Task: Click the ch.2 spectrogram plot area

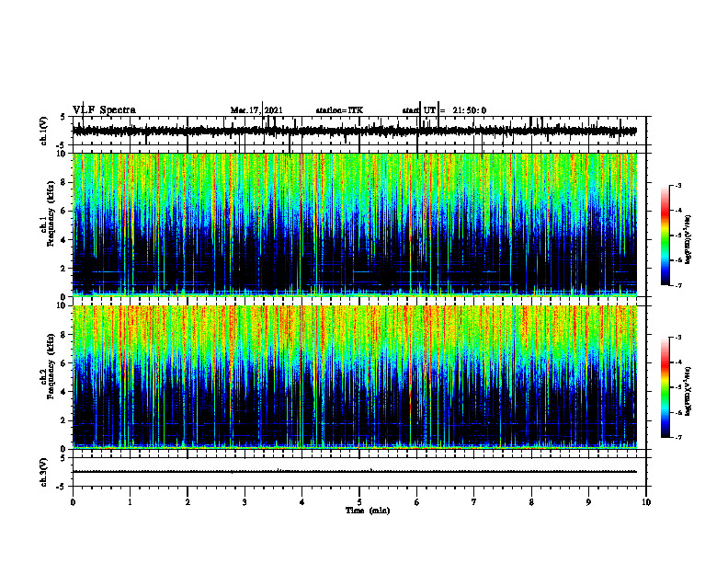Action: (x=355, y=377)
